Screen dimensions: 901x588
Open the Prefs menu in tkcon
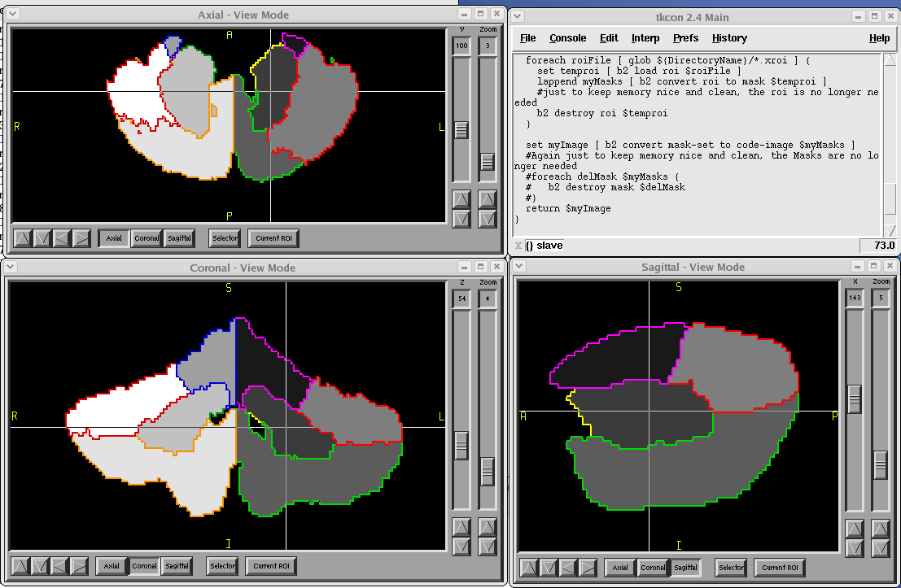pyautogui.click(x=685, y=38)
